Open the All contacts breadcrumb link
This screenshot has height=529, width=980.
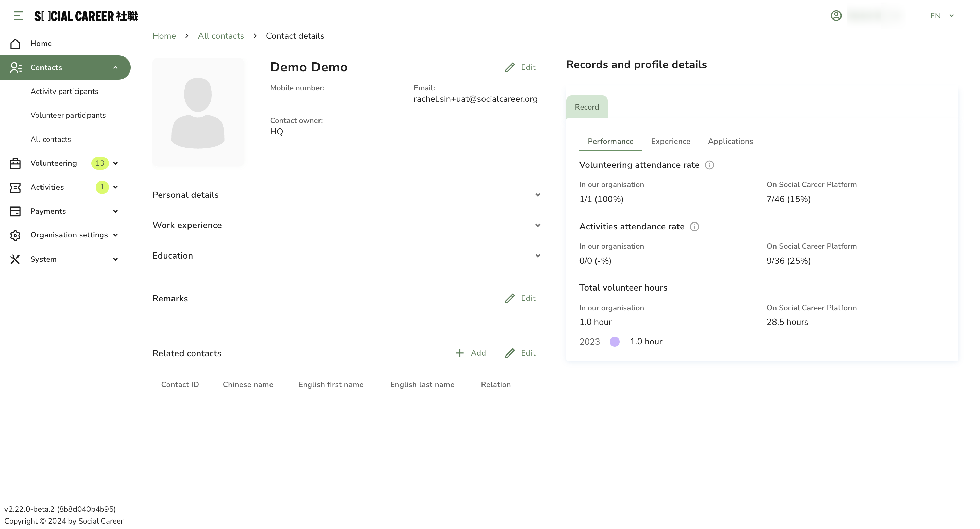pos(220,36)
